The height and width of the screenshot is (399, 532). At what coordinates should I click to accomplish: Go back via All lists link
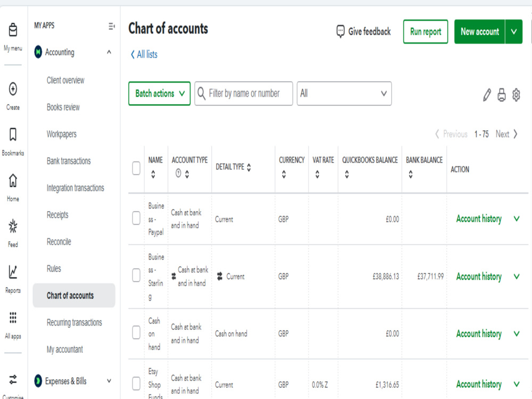point(144,54)
